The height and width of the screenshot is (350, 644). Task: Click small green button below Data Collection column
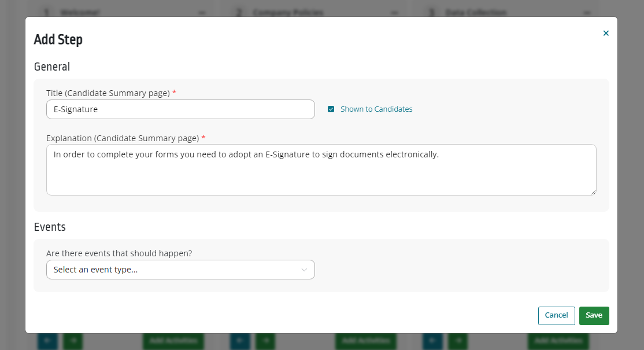coord(458,341)
